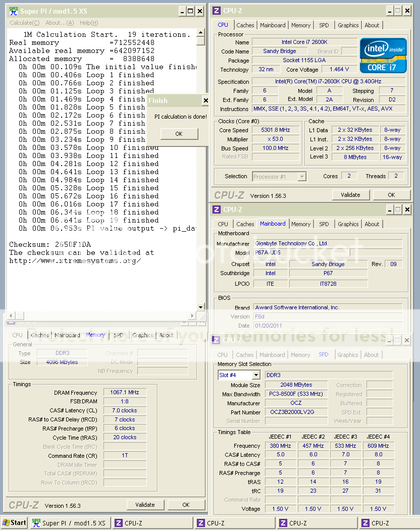Open the About menu in Super PI
This screenshot has height=530, width=420.
point(60,23)
